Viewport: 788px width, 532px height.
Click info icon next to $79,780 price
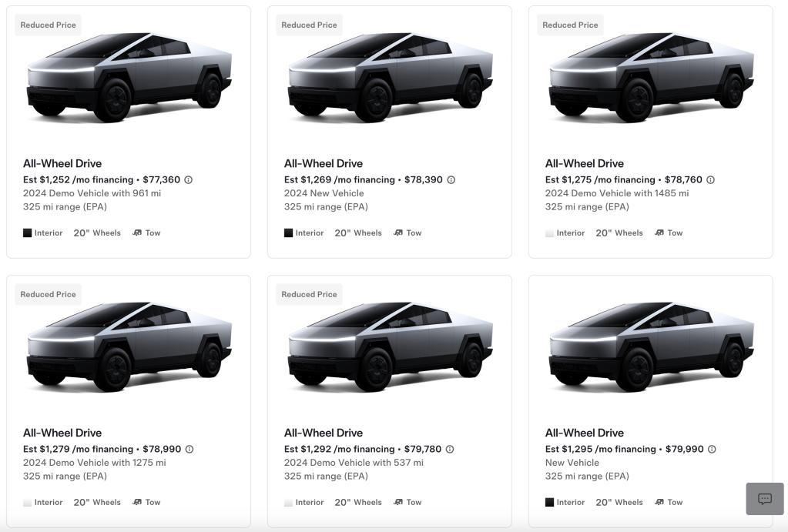click(x=450, y=450)
